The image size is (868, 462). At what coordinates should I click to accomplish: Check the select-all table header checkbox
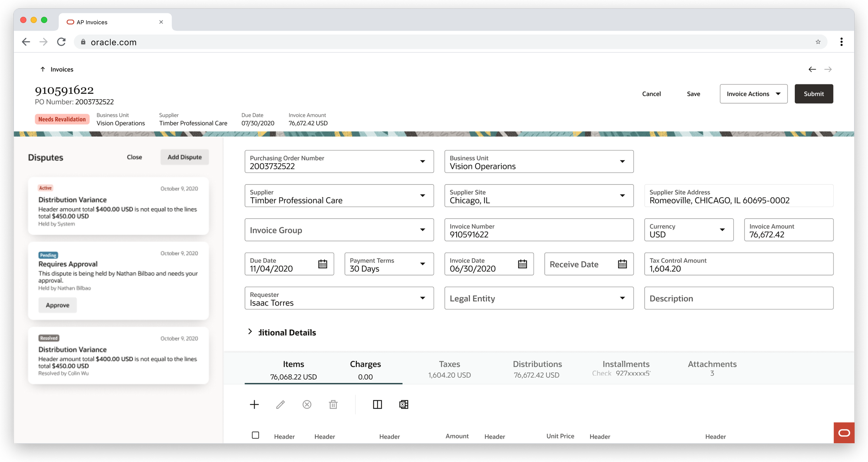(x=256, y=435)
